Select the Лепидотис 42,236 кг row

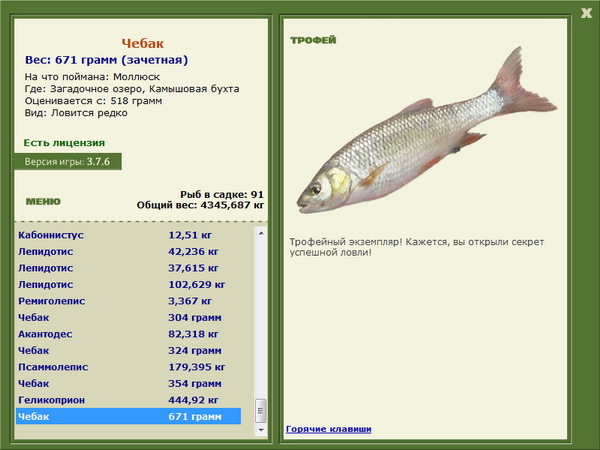click(x=129, y=251)
